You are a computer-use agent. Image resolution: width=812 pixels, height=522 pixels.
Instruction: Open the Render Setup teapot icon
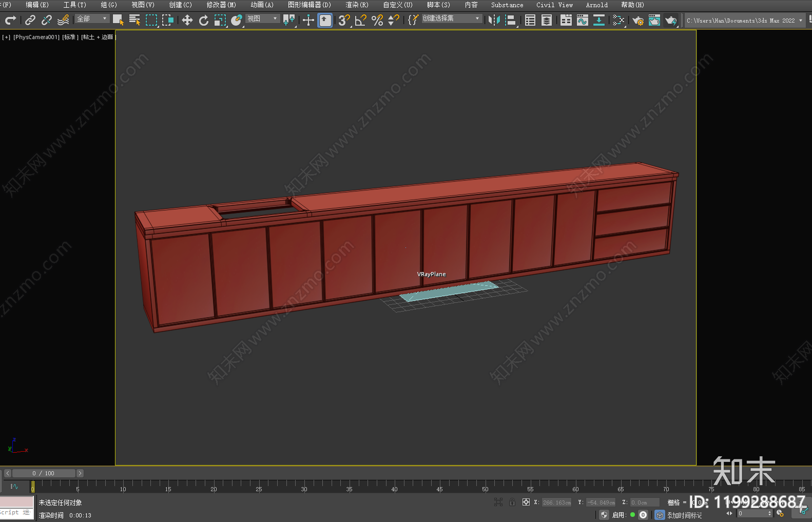(638, 20)
